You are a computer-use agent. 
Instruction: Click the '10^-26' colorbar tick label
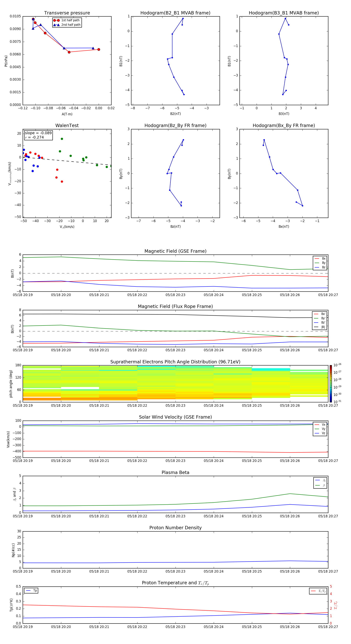(x=337, y=365)
